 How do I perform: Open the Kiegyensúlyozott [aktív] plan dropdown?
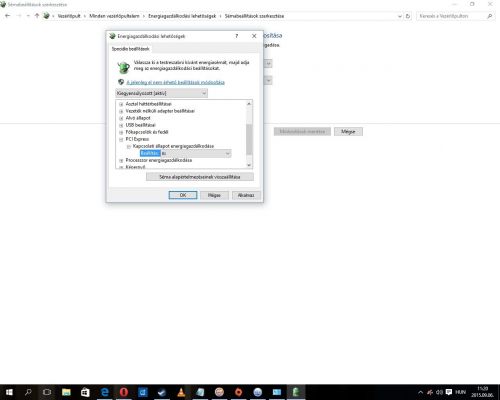[161, 93]
